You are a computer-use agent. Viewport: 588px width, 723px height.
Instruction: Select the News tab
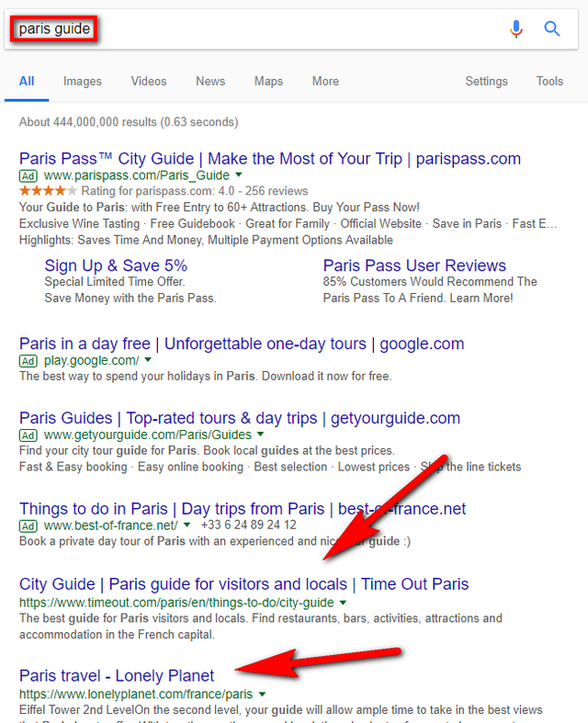tap(210, 81)
